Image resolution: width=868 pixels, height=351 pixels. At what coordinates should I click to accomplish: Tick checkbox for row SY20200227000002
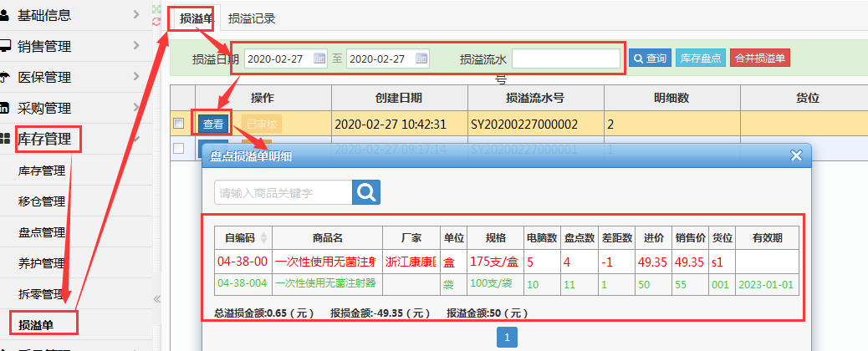[x=178, y=124]
